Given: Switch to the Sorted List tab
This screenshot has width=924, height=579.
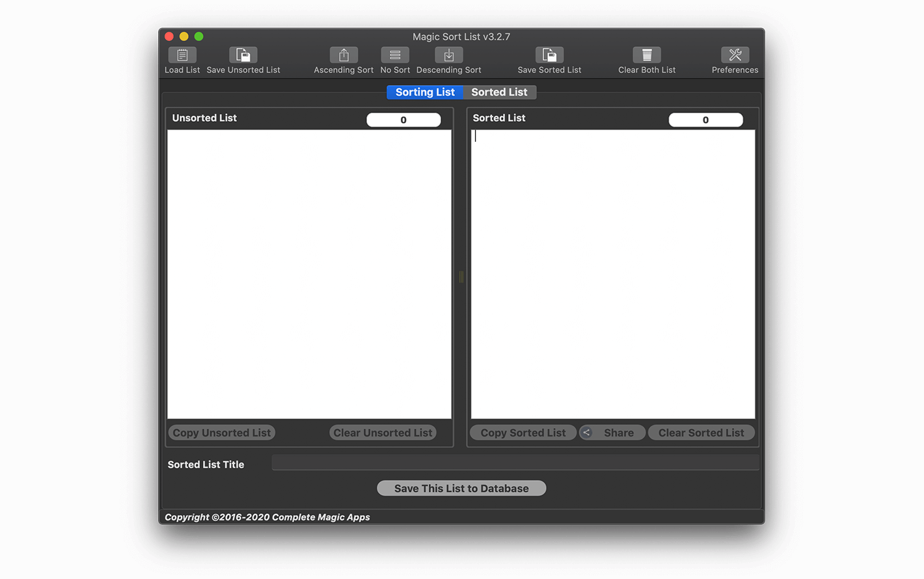Looking at the screenshot, I should (499, 92).
